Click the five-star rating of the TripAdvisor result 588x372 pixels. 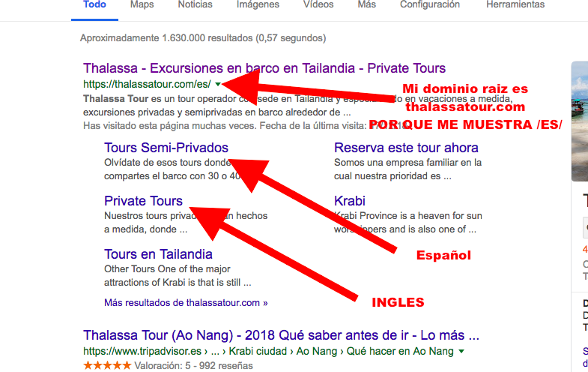tap(107, 365)
